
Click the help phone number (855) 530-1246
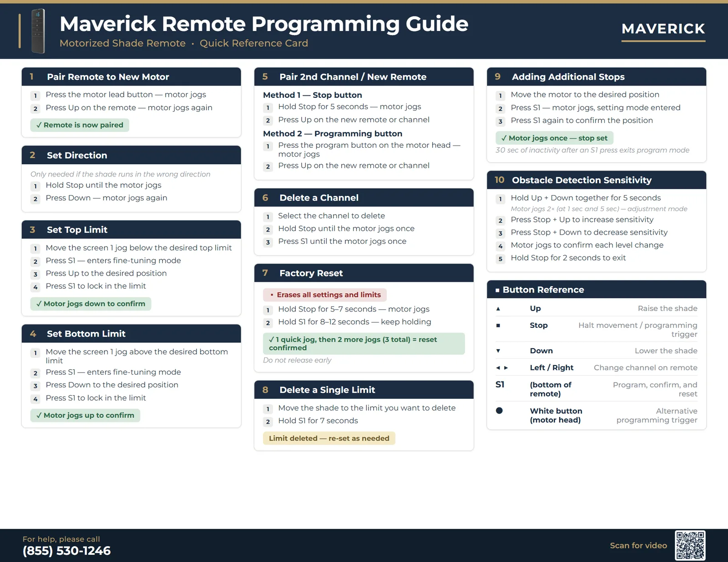(67, 551)
